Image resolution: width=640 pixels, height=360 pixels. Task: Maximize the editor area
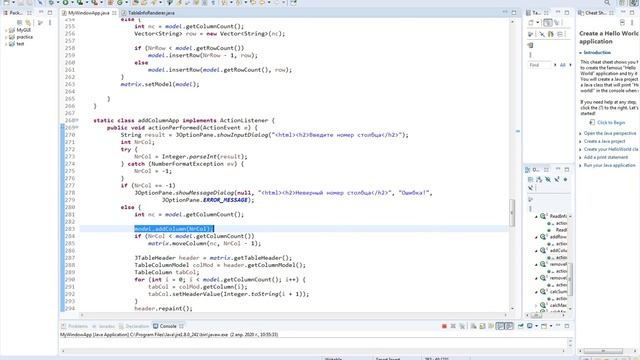click(514, 13)
